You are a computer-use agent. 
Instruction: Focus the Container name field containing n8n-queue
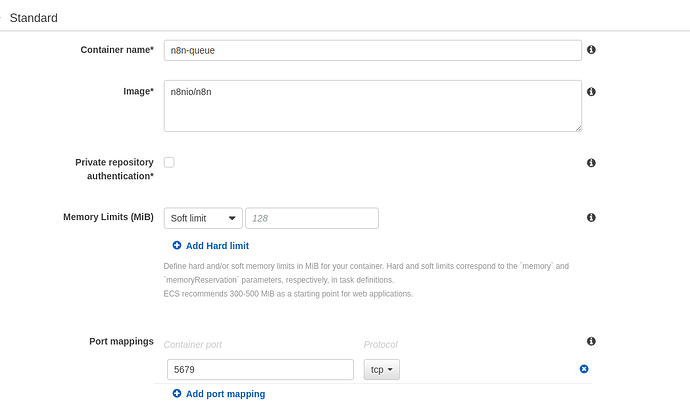[372, 50]
